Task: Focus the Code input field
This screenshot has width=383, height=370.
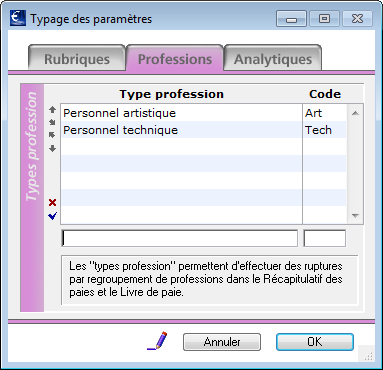Action: 325,238
